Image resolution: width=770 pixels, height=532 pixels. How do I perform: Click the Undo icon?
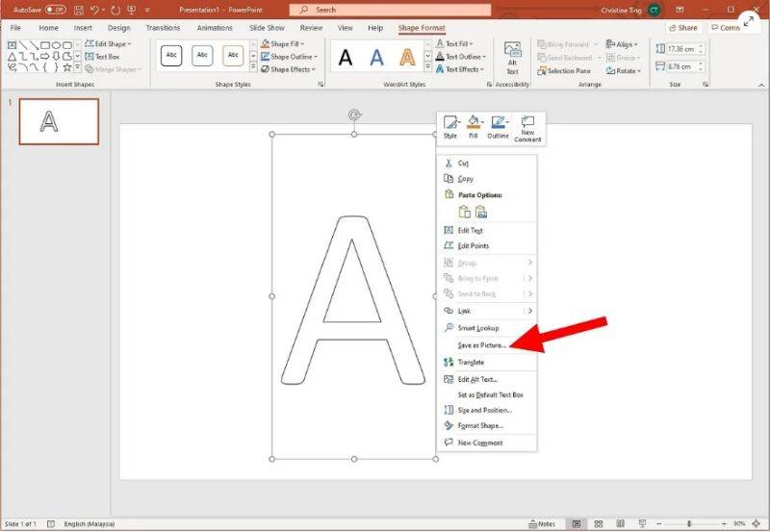[94, 10]
